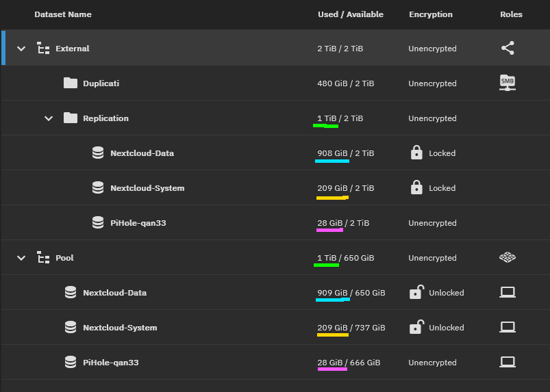Click Unencrypted status on Replication row

point(432,118)
